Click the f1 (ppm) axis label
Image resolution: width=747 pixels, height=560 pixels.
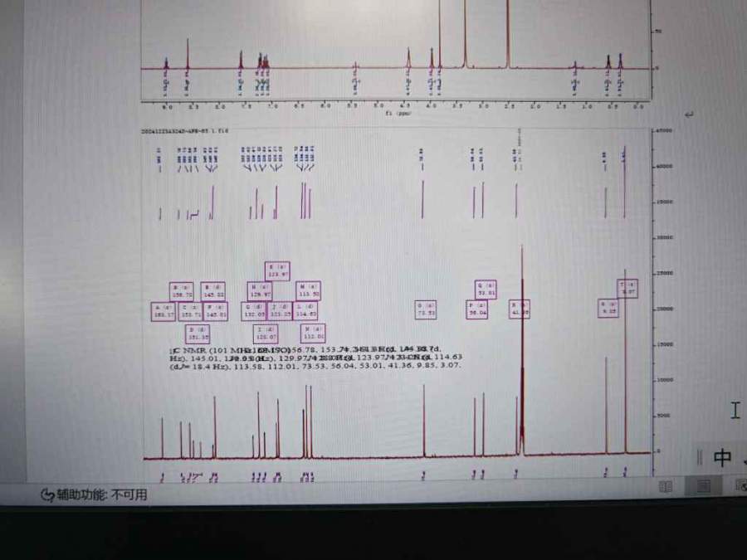point(398,114)
